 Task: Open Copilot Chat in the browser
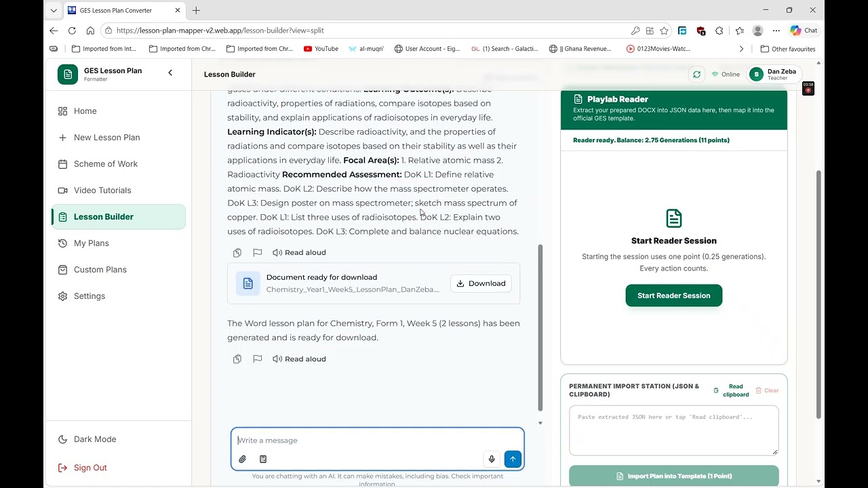point(804,30)
